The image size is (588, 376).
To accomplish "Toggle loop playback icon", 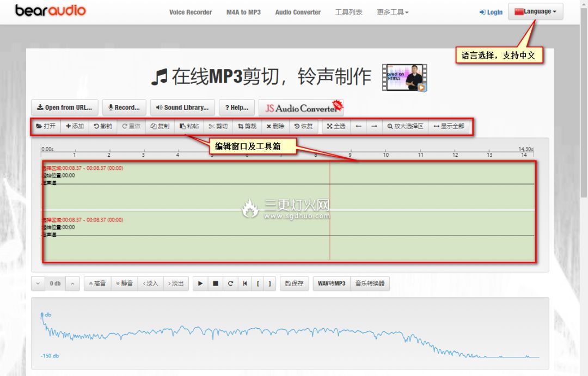I will click(230, 283).
